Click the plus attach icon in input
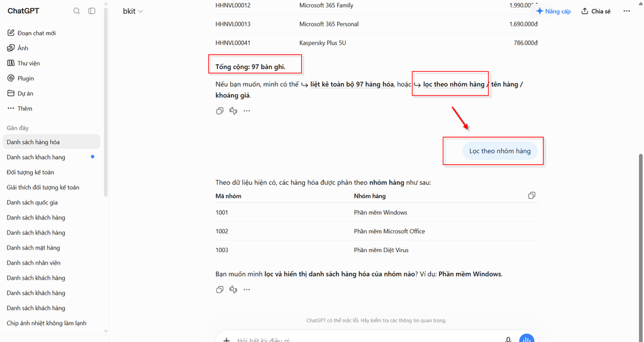644x342 pixels. (226, 339)
